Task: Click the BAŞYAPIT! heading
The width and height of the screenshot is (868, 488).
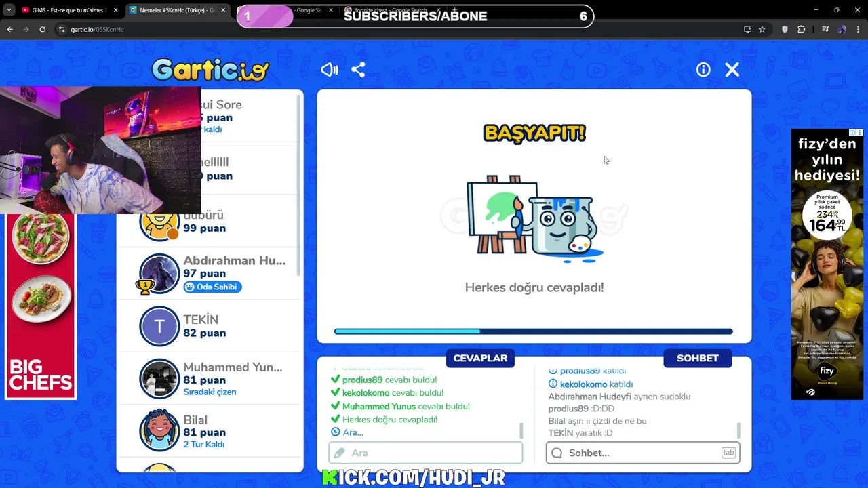Action: click(x=534, y=133)
